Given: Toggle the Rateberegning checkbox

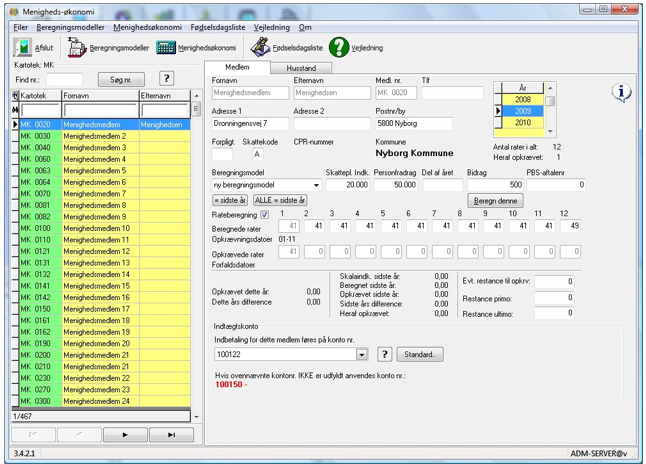Looking at the screenshot, I should (264, 215).
